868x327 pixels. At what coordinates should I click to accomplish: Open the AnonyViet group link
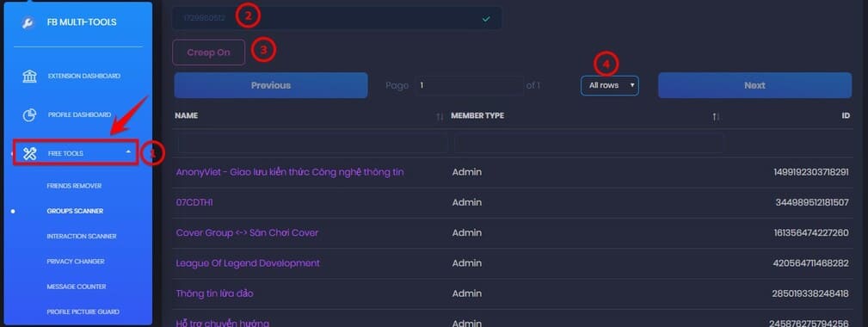pyautogui.click(x=290, y=172)
